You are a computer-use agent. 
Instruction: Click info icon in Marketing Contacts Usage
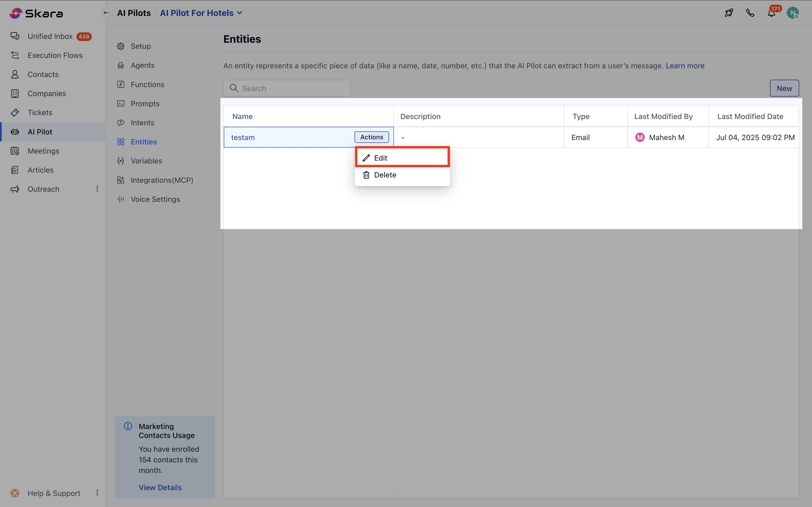(x=128, y=426)
